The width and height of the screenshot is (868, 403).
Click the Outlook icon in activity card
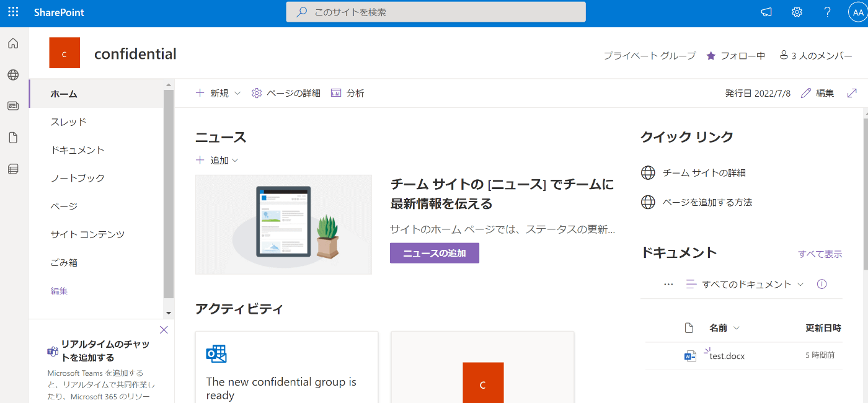click(x=216, y=353)
